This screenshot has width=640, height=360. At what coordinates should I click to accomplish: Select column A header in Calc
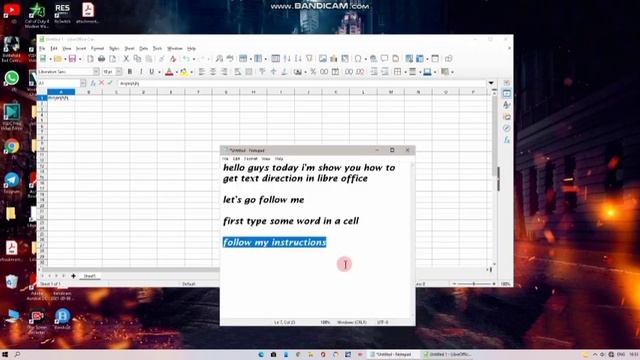click(x=61, y=92)
